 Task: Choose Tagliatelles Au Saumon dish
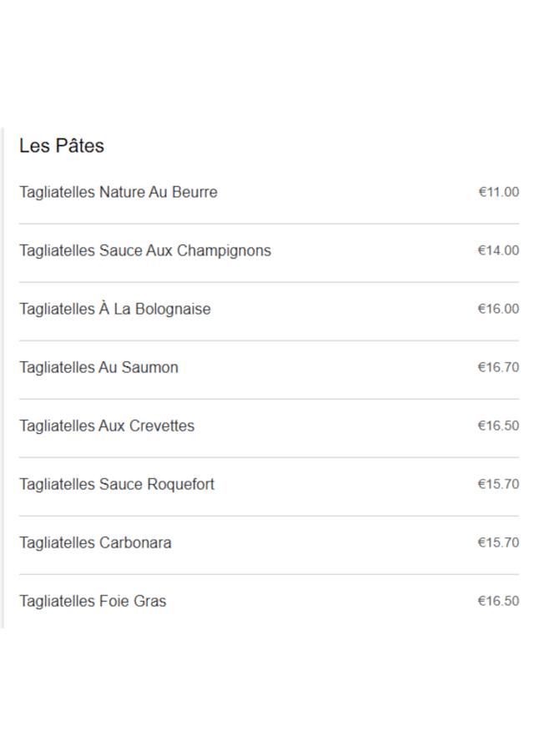click(x=98, y=367)
